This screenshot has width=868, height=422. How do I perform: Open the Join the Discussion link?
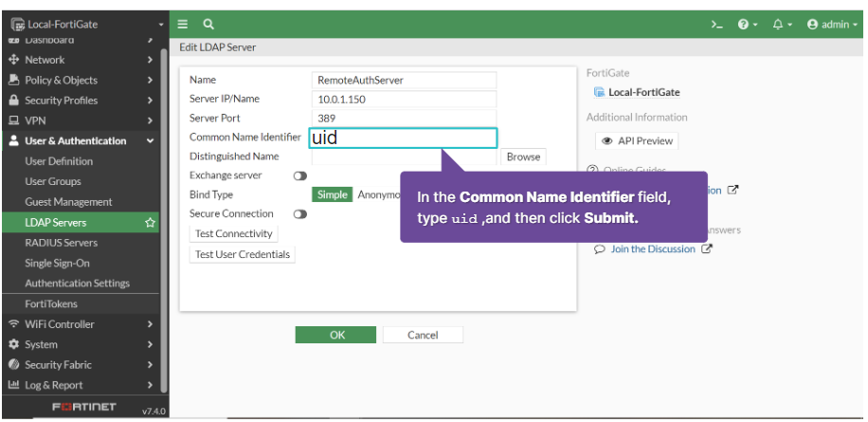point(653,249)
